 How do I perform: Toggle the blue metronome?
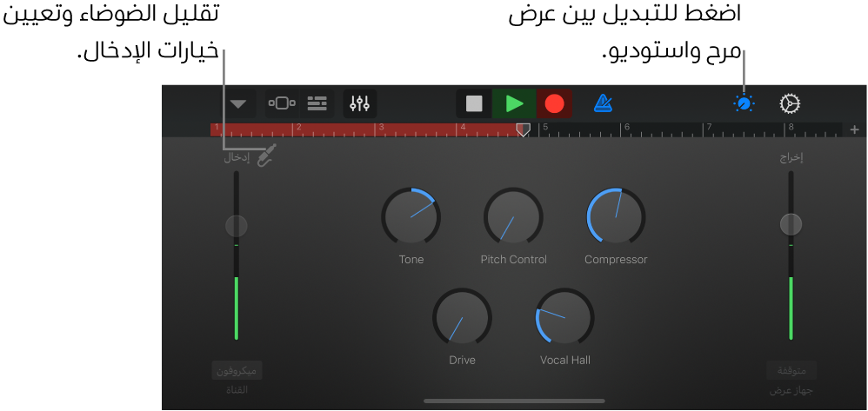coord(602,103)
